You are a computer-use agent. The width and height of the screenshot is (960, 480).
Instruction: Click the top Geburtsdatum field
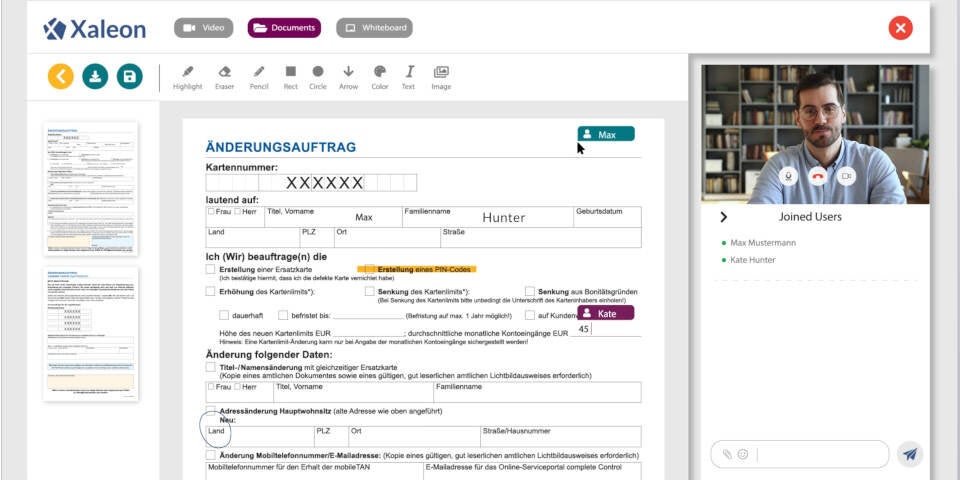coord(607,217)
